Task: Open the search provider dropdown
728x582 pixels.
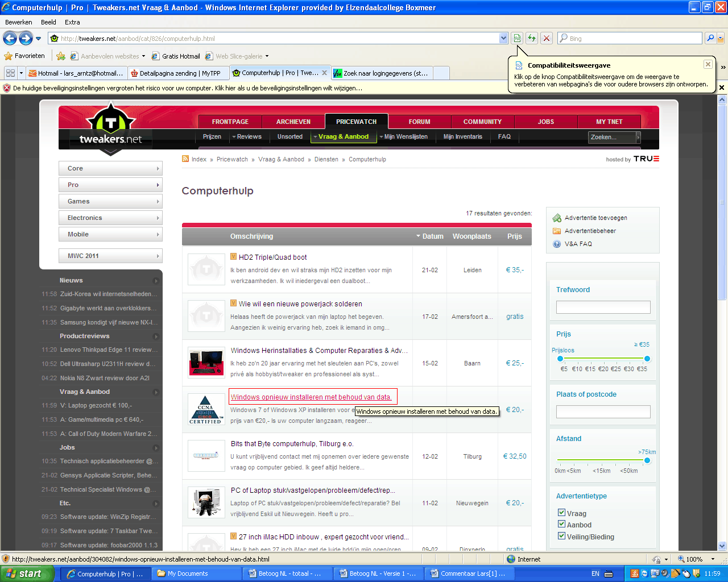Action: pyautogui.click(x=721, y=38)
